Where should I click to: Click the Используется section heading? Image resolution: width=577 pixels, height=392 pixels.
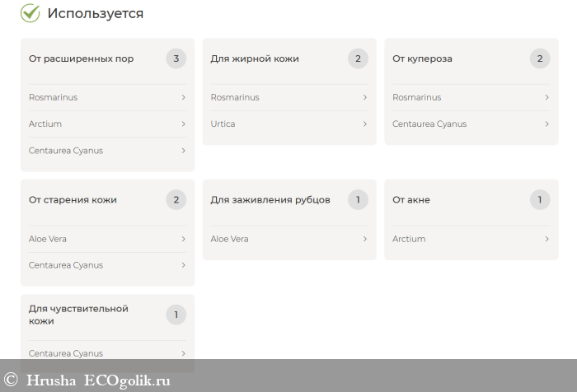[95, 13]
